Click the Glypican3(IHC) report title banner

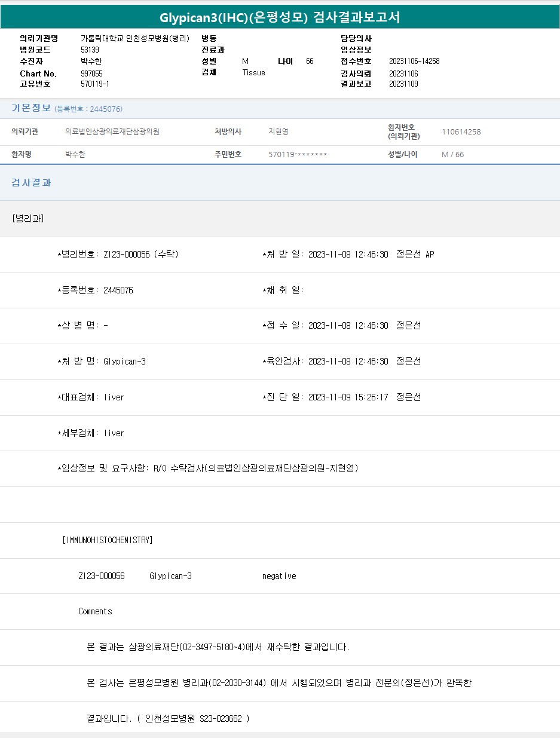[280, 17]
